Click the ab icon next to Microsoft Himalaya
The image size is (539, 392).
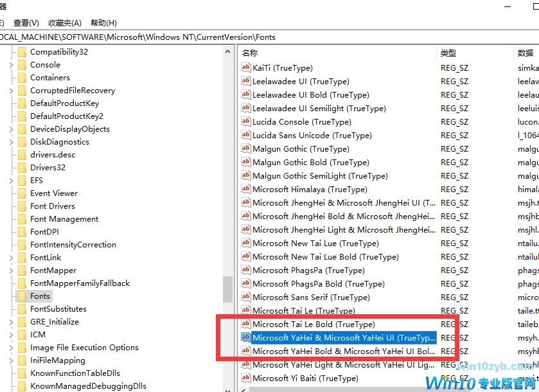click(245, 189)
